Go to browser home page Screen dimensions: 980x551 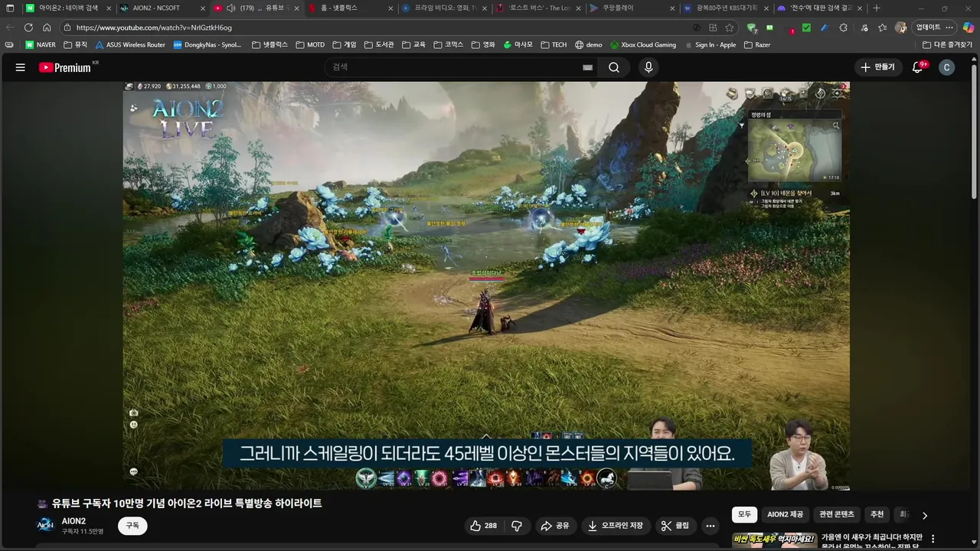click(x=47, y=27)
